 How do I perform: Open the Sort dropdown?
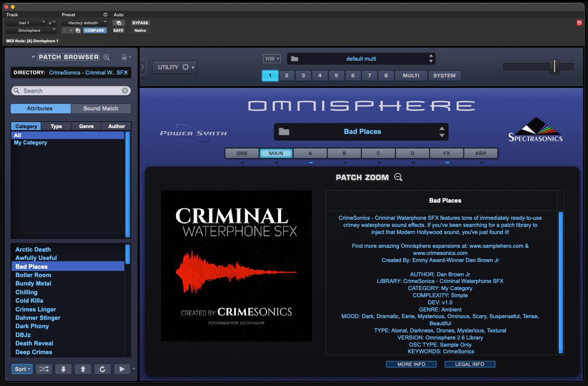(22, 369)
